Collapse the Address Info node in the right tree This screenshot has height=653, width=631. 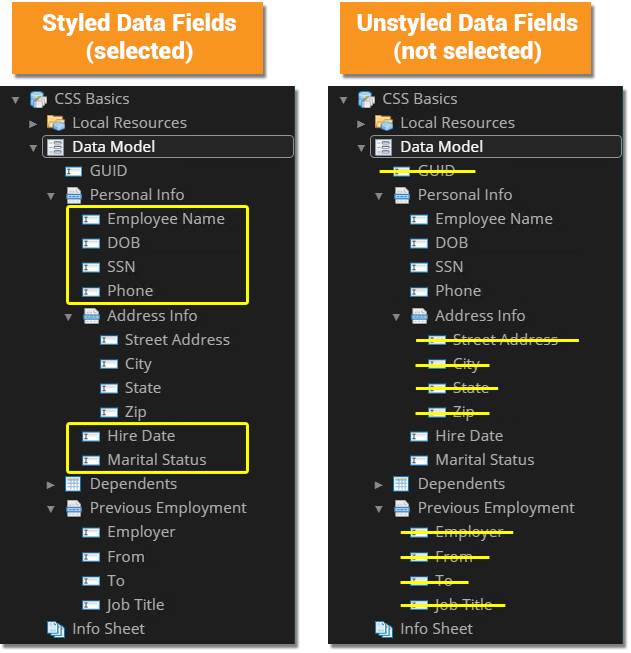(397, 316)
